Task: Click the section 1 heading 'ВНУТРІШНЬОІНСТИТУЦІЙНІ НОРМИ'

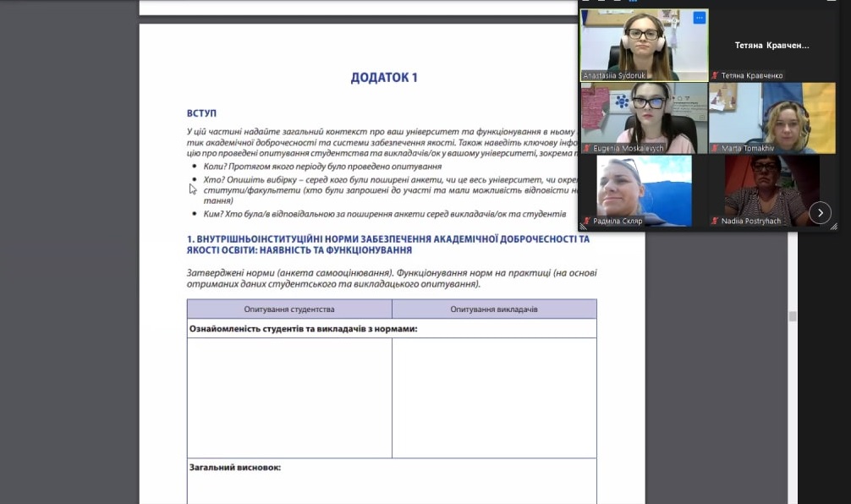Action: 388,244
